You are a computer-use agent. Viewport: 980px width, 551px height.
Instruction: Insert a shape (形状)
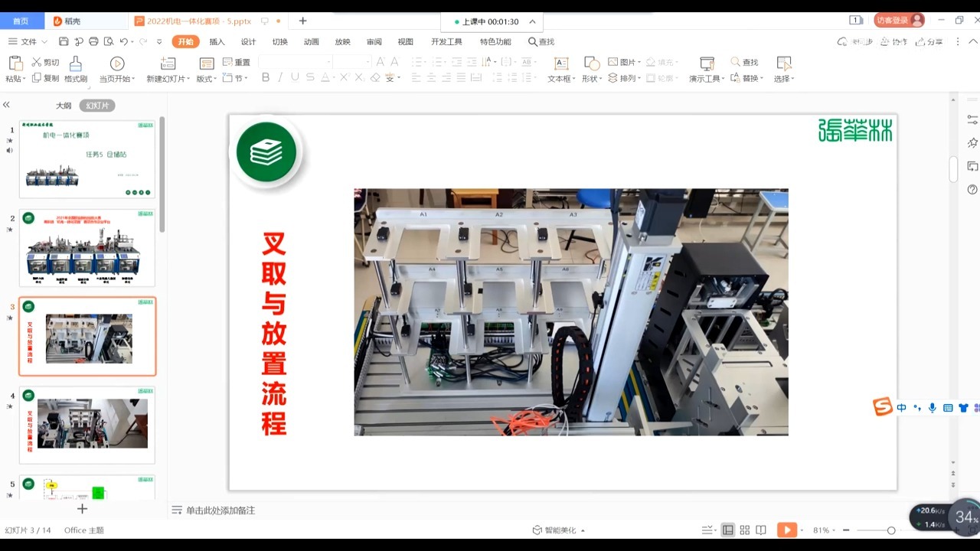click(592, 69)
